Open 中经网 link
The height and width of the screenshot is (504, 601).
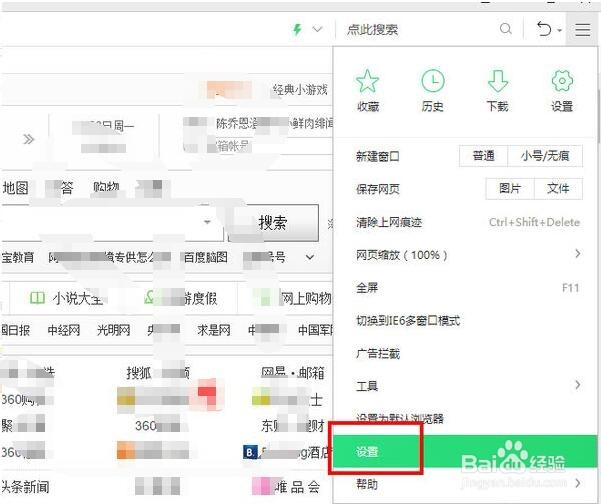pyautogui.click(x=64, y=330)
